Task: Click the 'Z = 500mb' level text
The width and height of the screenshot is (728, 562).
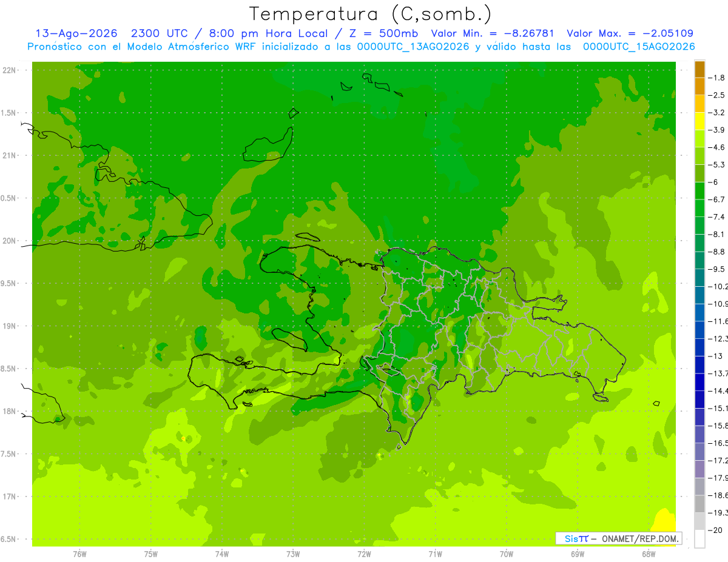Action: 383,33
